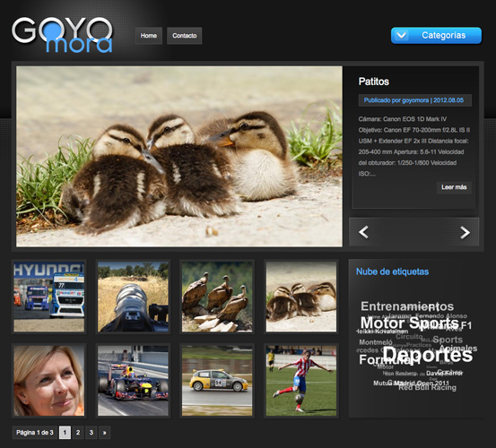Image resolution: width=496 pixels, height=448 pixels.
Task: Open the Home menu item
Action: click(x=149, y=36)
